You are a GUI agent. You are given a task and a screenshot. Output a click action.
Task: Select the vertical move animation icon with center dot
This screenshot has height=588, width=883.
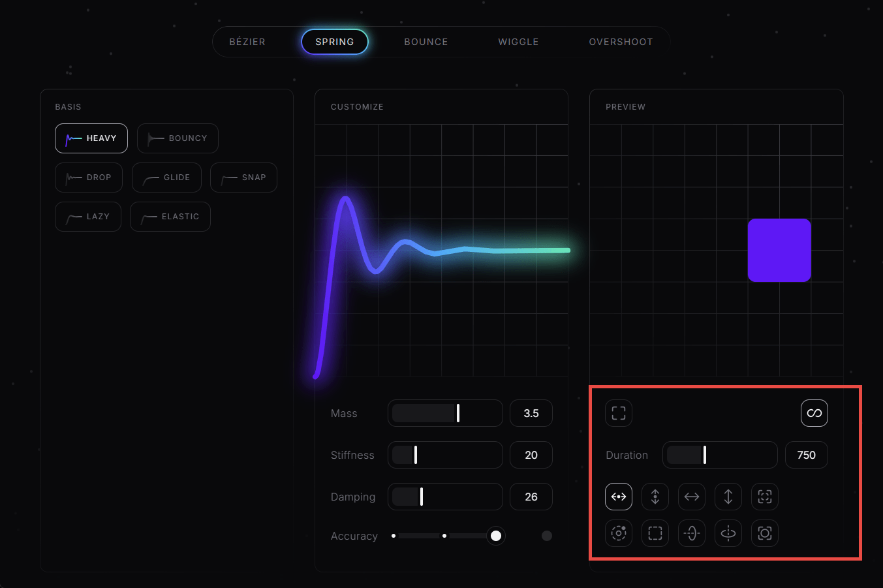(655, 497)
